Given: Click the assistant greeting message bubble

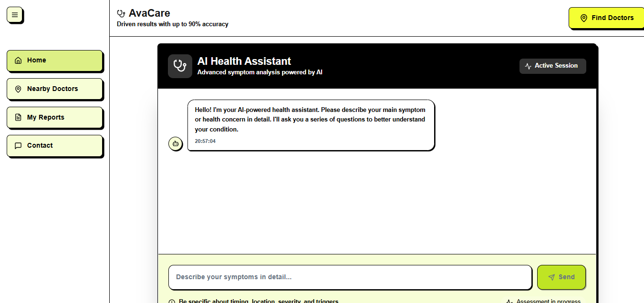Looking at the screenshot, I should coord(311,125).
